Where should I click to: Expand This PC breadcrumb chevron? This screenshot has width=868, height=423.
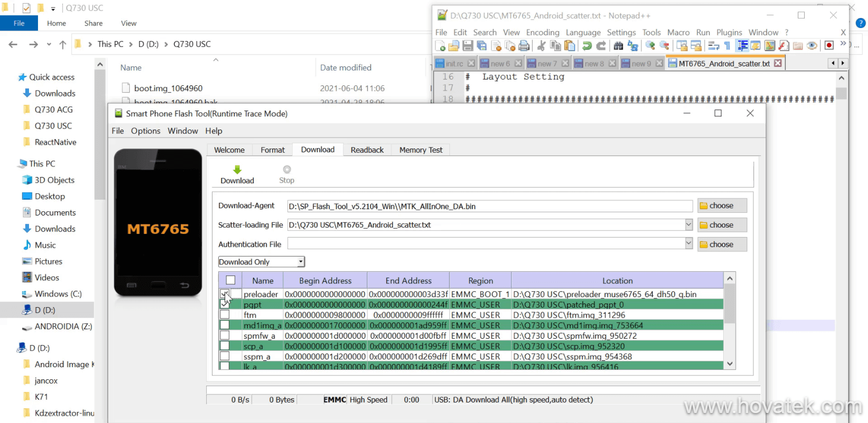131,44
